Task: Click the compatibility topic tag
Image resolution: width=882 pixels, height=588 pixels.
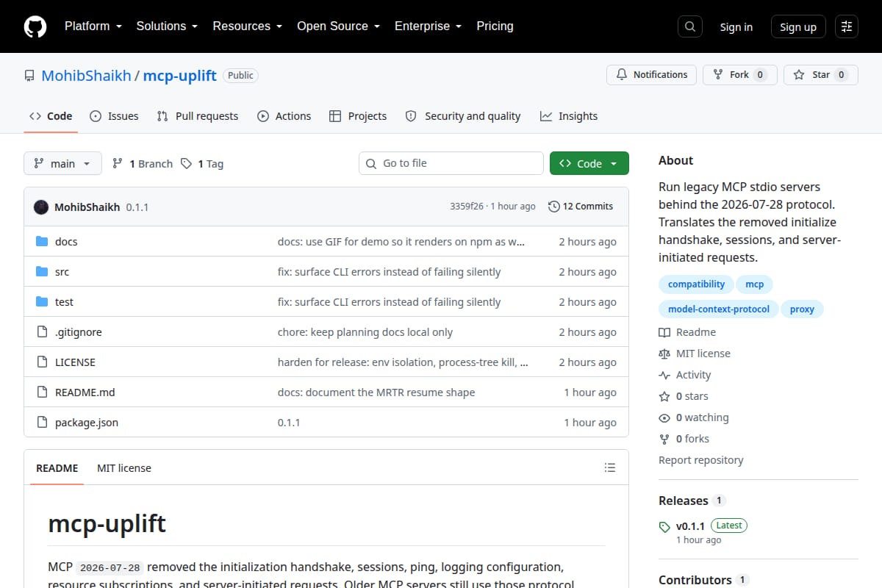Action: tap(696, 284)
